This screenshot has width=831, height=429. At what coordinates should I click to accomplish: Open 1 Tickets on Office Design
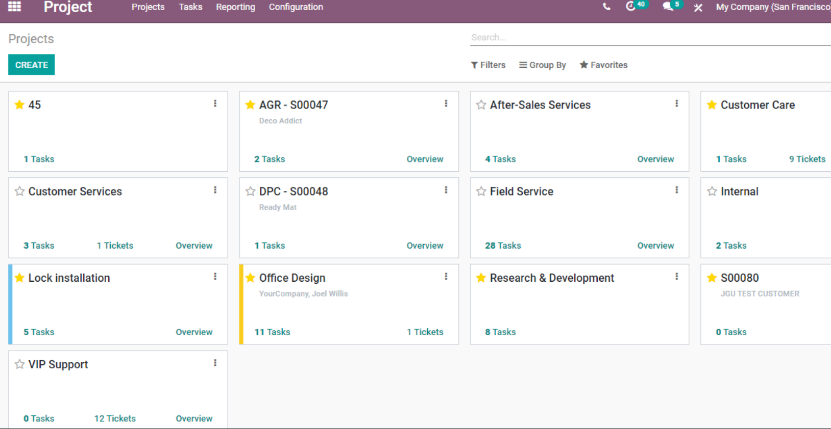click(x=425, y=332)
